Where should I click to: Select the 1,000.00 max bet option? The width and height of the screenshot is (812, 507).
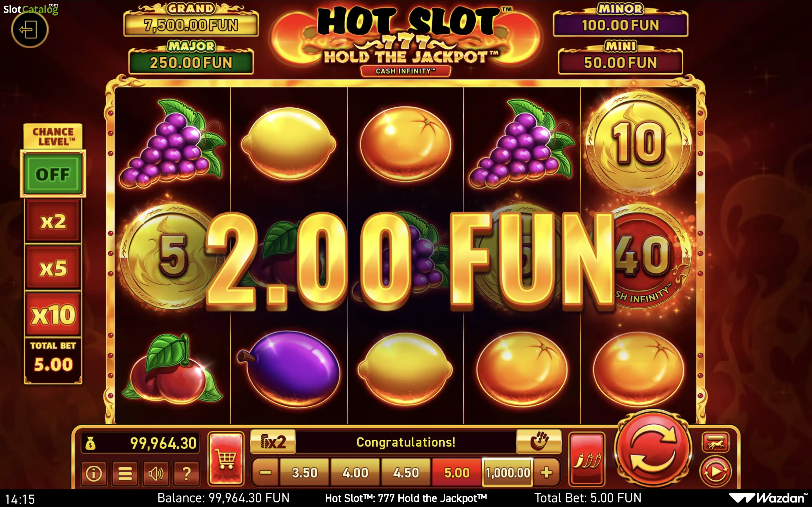click(x=508, y=472)
